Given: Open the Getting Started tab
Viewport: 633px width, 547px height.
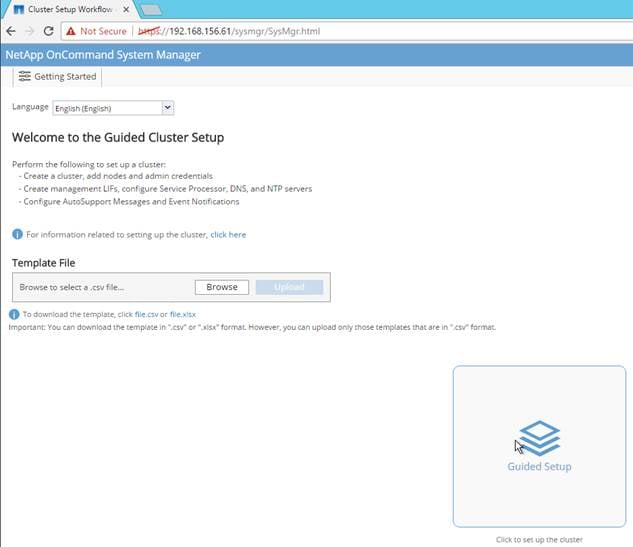Looking at the screenshot, I should coord(57,77).
